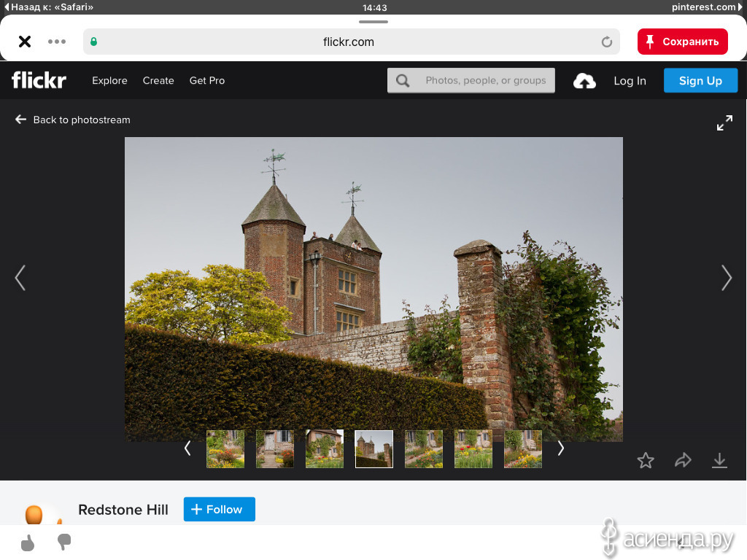Open pinterest.com link in status bar
Screen dimensions: 747x560
click(706, 7)
